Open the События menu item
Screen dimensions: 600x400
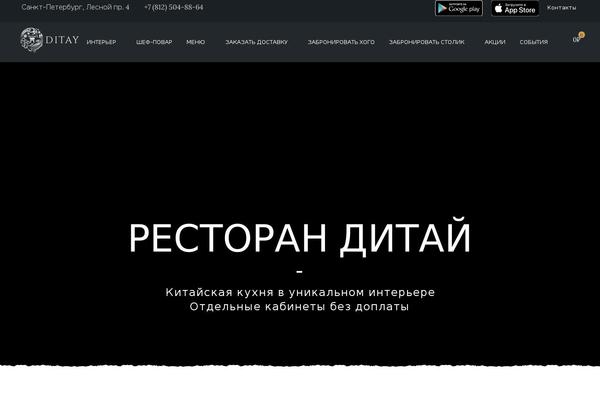(533, 42)
